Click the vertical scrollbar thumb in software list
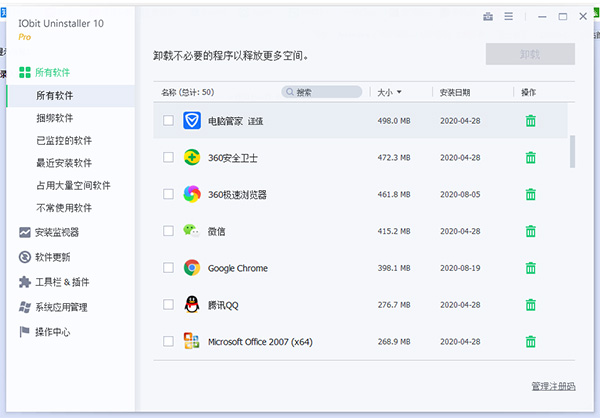This screenshot has width=600, height=418. (572, 151)
